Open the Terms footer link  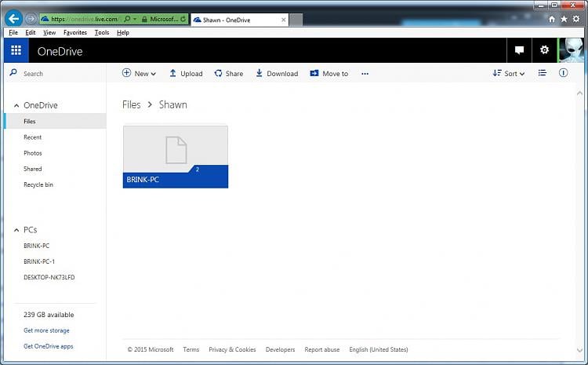[x=191, y=349]
